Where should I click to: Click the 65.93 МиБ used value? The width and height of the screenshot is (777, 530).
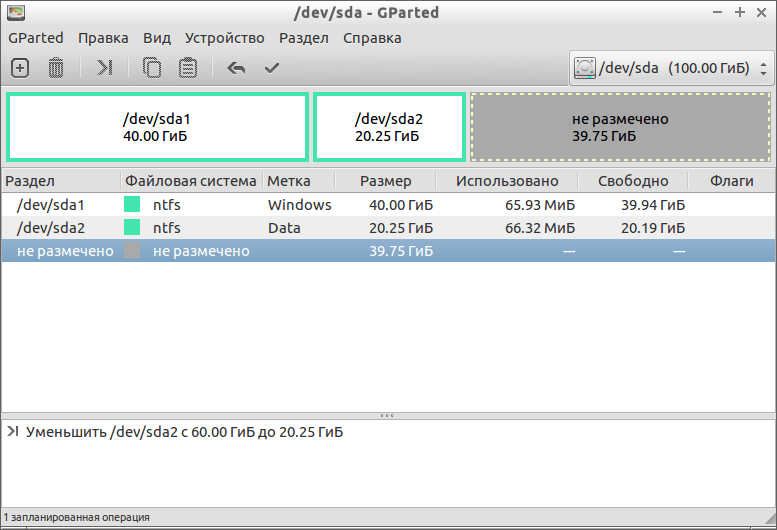(540, 205)
